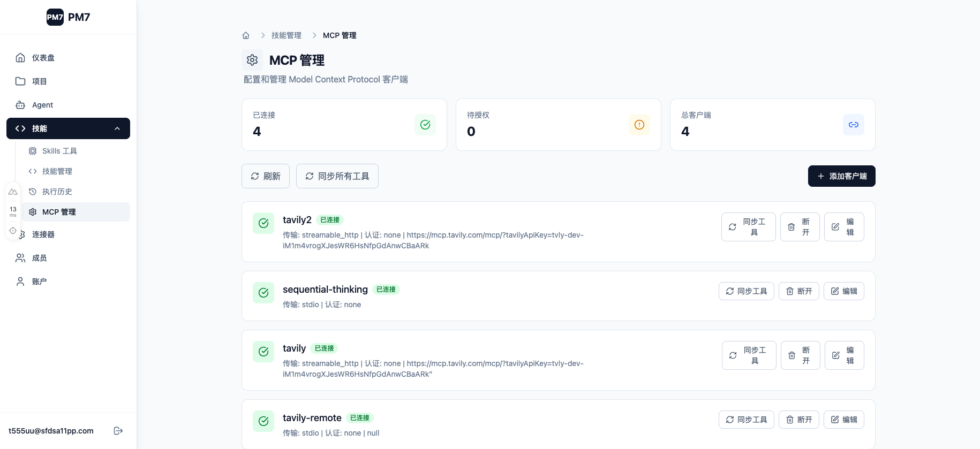The height and width of the screenshot is (449, 980).
Task: Go to 成员 members page
Action: (68, 258)
